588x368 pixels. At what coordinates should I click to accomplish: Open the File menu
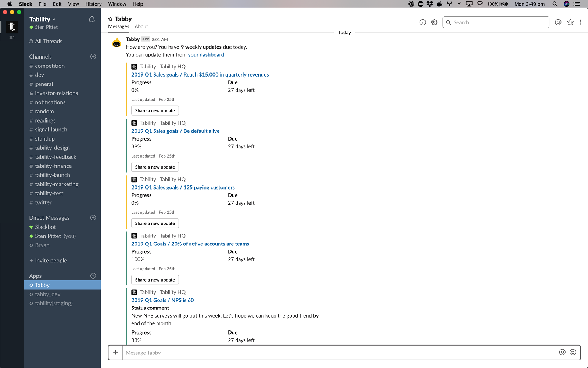click(x=43, y=4)
